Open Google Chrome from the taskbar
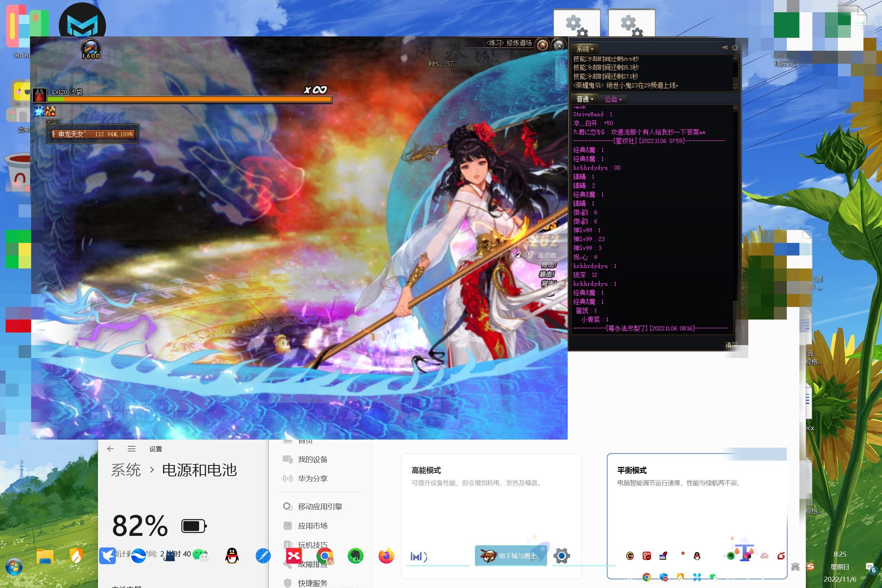882x588 pixels. click(x=325, y=556)
